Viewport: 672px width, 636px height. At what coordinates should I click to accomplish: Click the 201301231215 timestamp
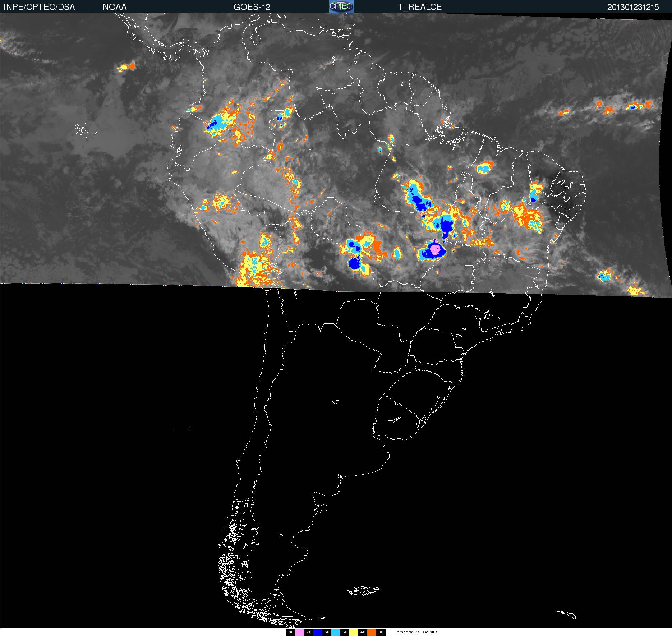coord(633,7)
